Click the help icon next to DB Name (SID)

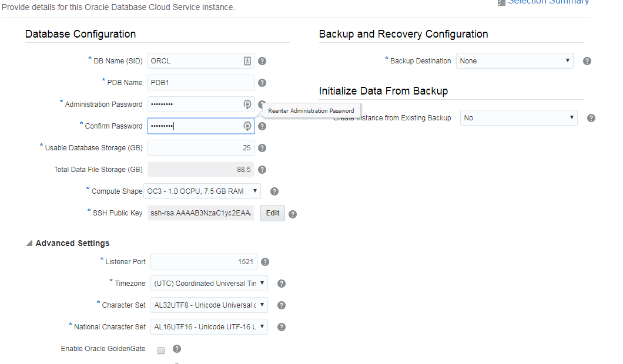(262, 60)
